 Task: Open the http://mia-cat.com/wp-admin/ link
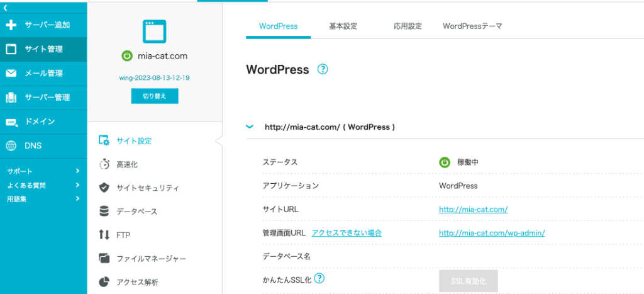tap(492, 233)
